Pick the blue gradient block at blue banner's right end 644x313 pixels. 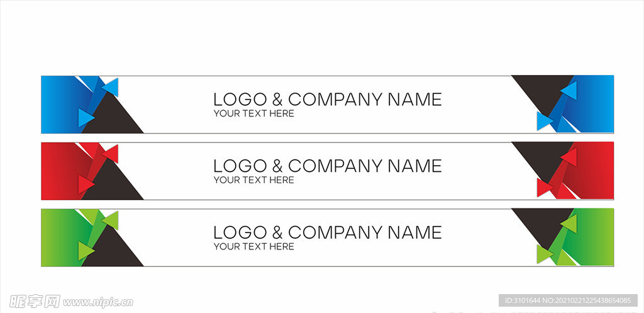[591, 104]
